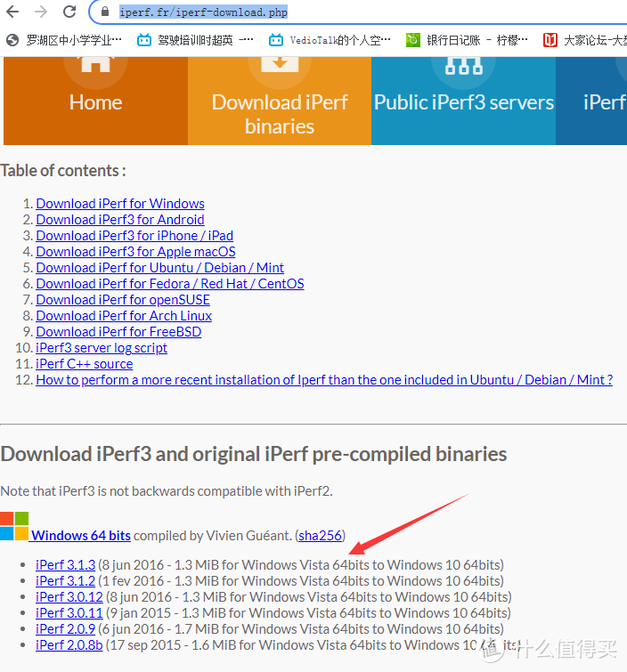Click the Windows logo beside Windows 64 bits
The height and width of the screenshot is (672, 627).
14,526
